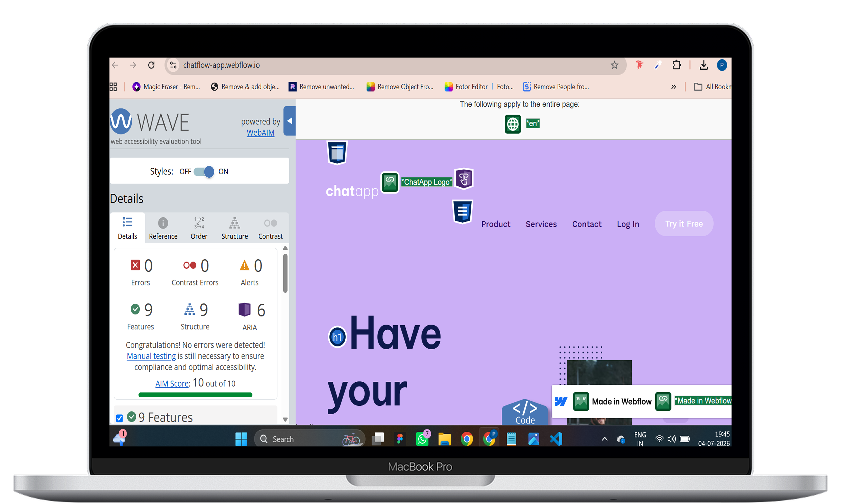The width and height of the screenshot is (841, 504).
Task: Bookmark this page with the star icon
Action: 614,65
